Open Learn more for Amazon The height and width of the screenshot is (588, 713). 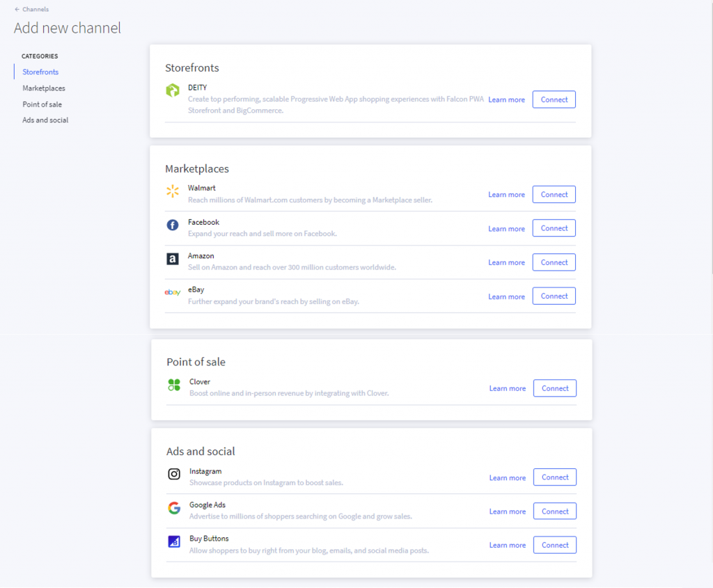pos(506,262)
